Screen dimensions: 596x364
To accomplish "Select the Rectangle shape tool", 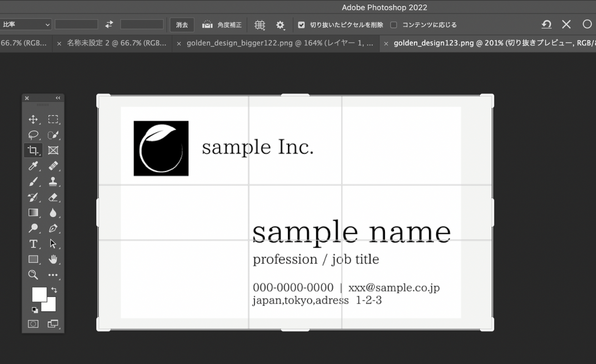I will 33,259.
